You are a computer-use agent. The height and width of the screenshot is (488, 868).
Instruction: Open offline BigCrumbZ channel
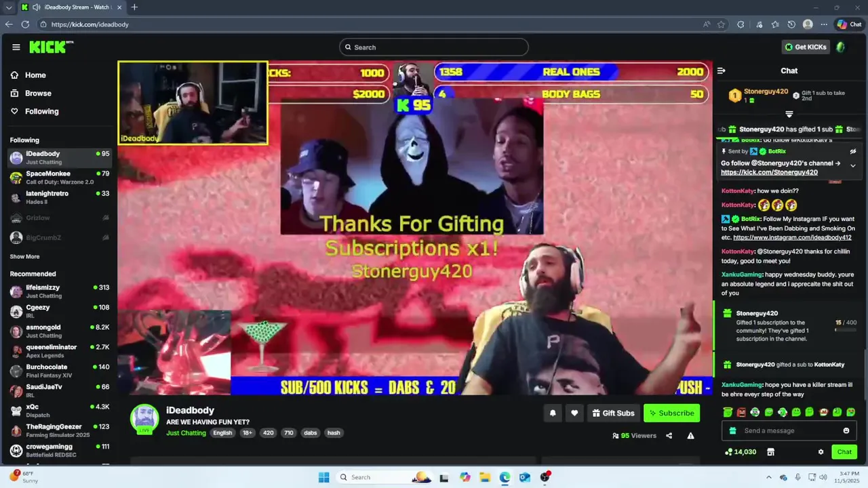coord(60,237)
